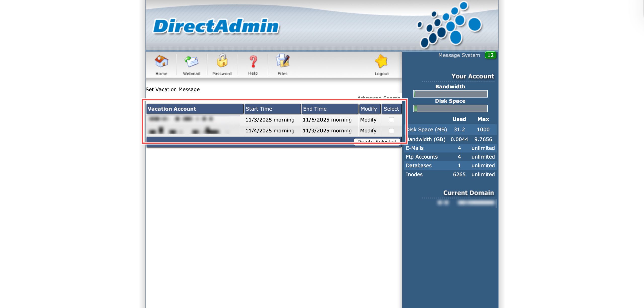Modify the vacation starting 11/4/2025
This screenshot has width=644, height=308.
click(368, 131)
